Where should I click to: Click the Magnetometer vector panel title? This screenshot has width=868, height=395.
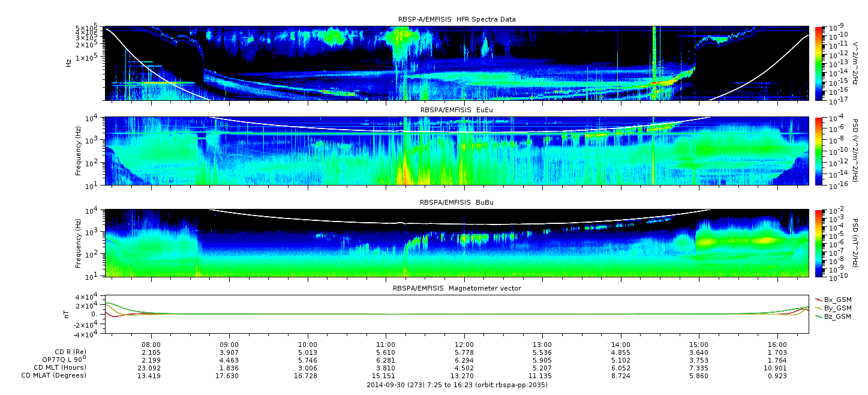point(456,288)
